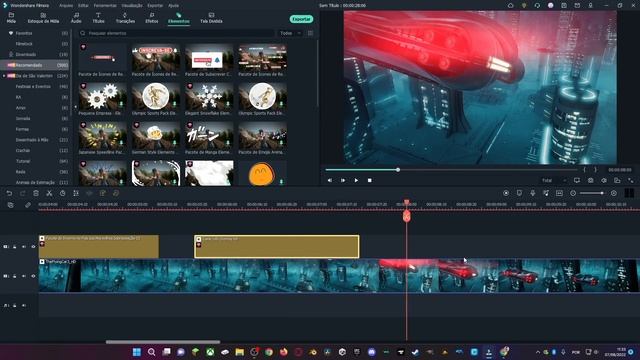The image size is (640, 360).
Task: Click the render preview circle icon
Action: pyautogui.click(x=506, y=193)
